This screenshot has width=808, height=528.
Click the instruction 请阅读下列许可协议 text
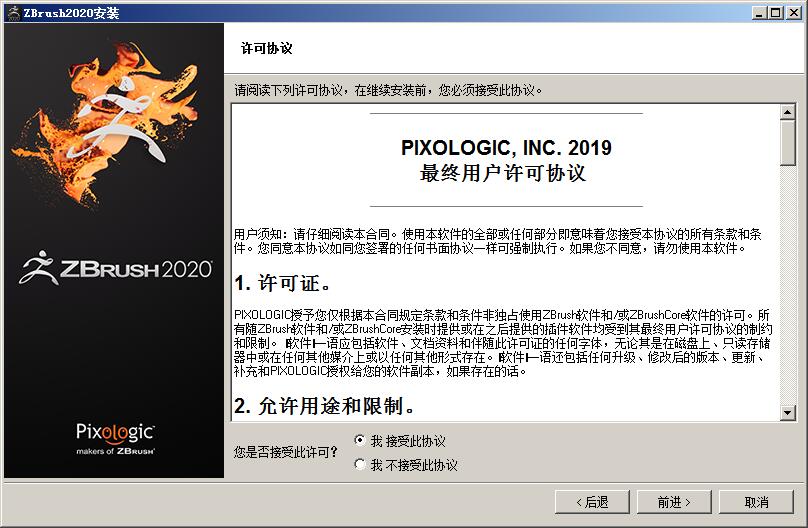tap(389, 91)
